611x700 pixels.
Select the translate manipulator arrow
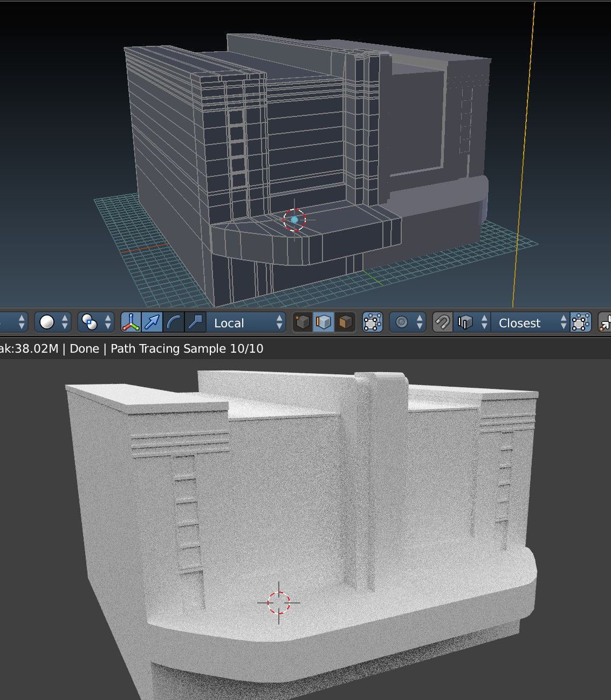[153, 322]
